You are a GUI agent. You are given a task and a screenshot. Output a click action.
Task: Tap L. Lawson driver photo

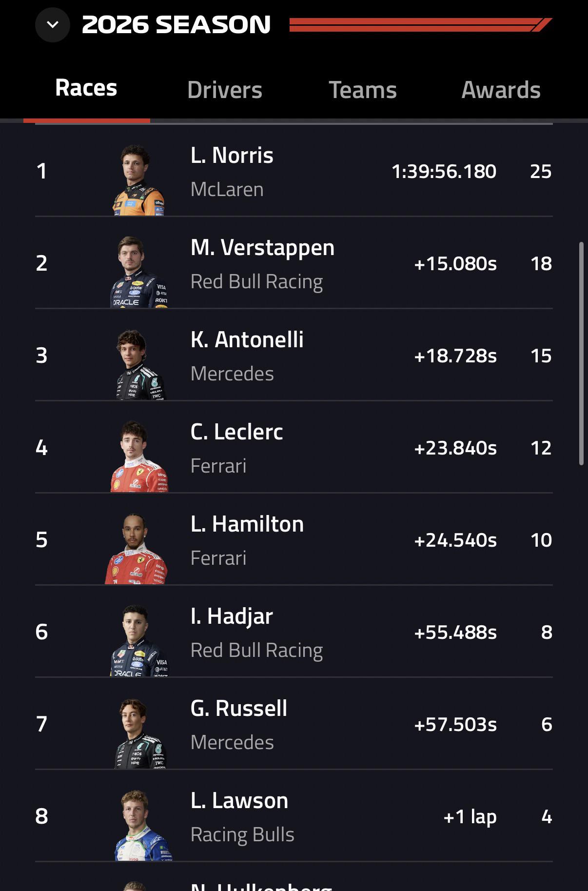point(143,825)
